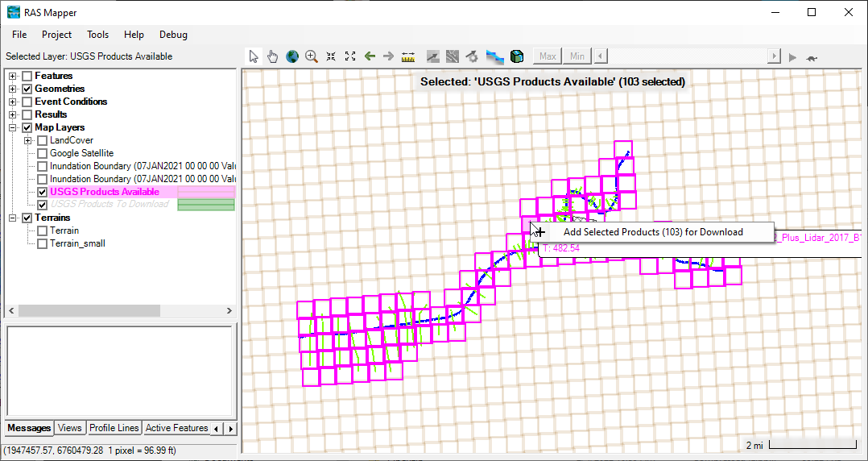Screen dimensions: 868x461
Task: Go to previous view with green arrow
Action: [370, 56]
